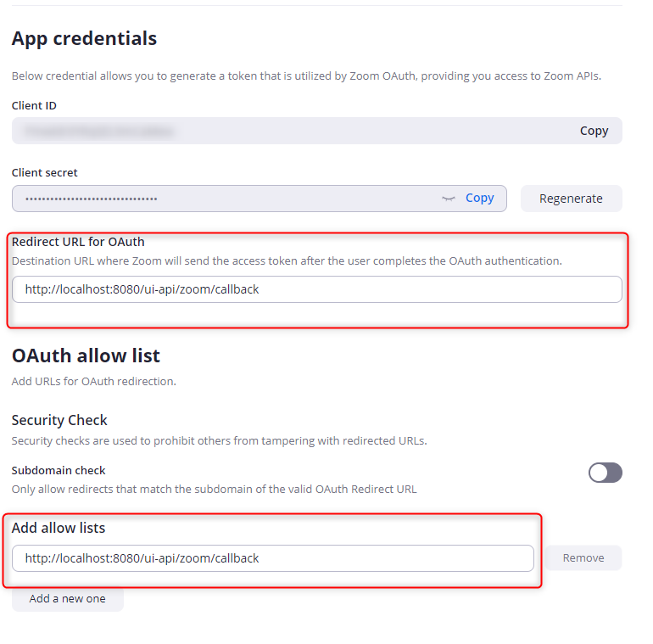The width and height of the screenshot is (653, 644).
Task: Click the blurred Client ID field
Action: coord(288,131)
